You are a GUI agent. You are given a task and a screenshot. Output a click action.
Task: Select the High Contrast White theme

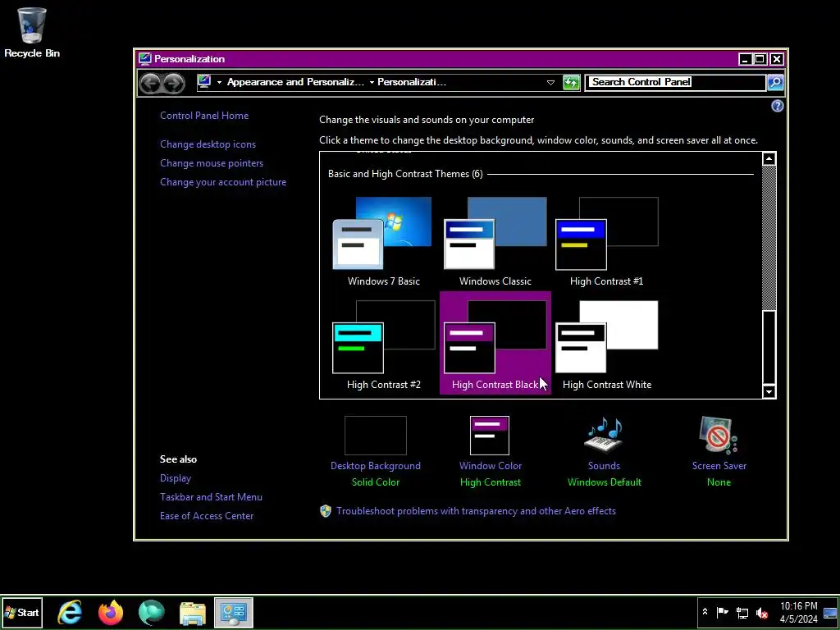tap(606, 344)
